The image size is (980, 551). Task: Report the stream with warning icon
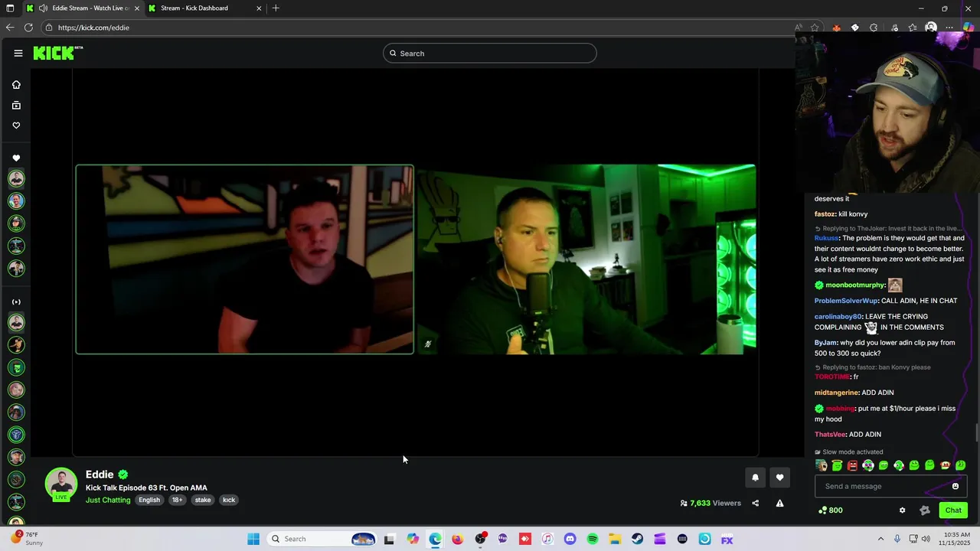point(779,503)
